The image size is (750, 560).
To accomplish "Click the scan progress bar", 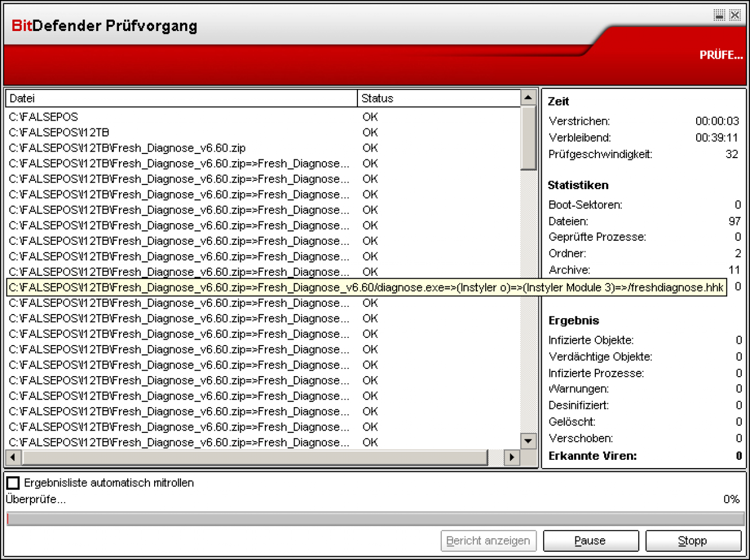I will tap(375, 519).
